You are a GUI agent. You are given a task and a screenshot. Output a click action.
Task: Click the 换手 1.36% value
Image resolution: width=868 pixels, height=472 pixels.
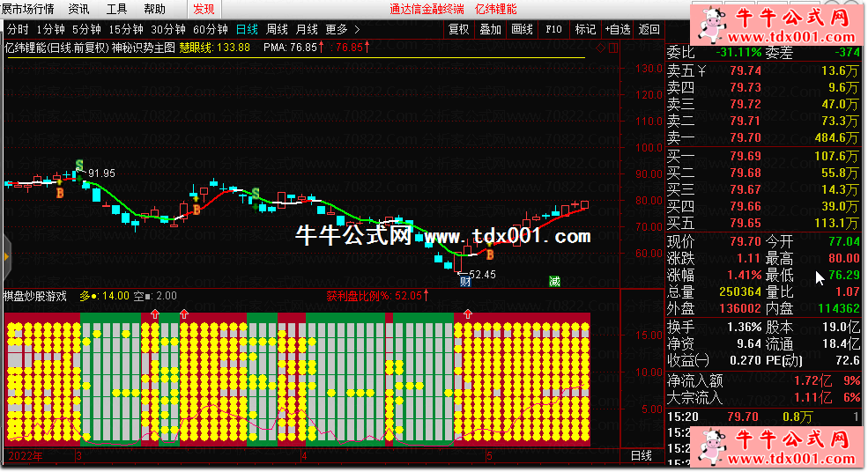click(x=744, y=327)
